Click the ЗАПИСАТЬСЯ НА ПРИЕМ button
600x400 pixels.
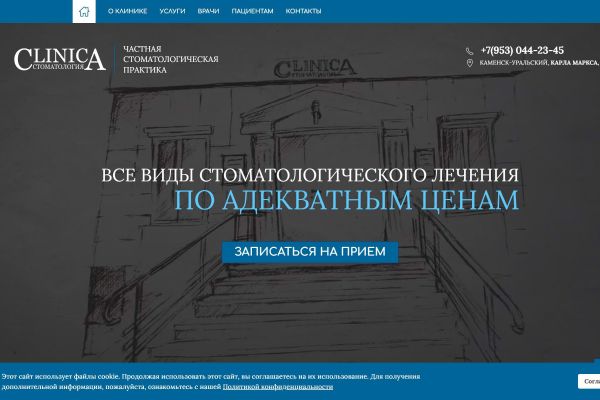[310, 252]
